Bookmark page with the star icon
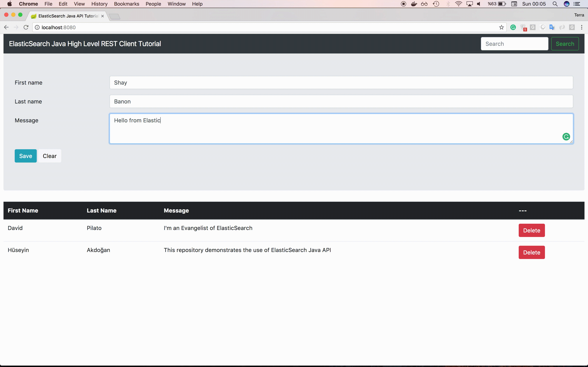The width and height of the screenshot is (588, 367). [501, 27]
